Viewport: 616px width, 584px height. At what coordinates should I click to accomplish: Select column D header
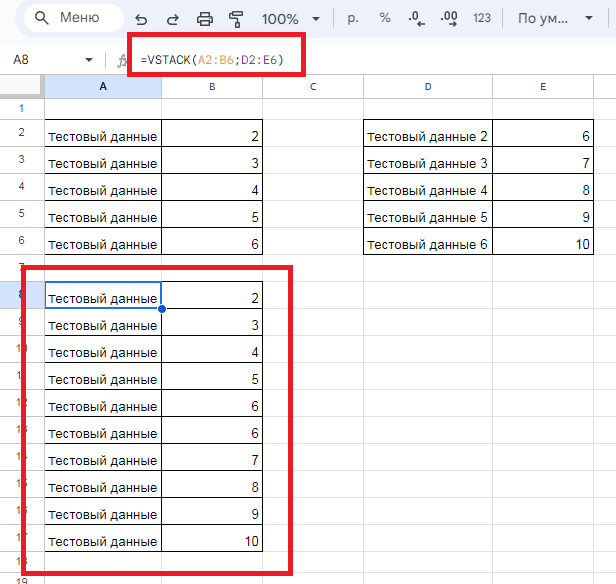click(428, 86)
